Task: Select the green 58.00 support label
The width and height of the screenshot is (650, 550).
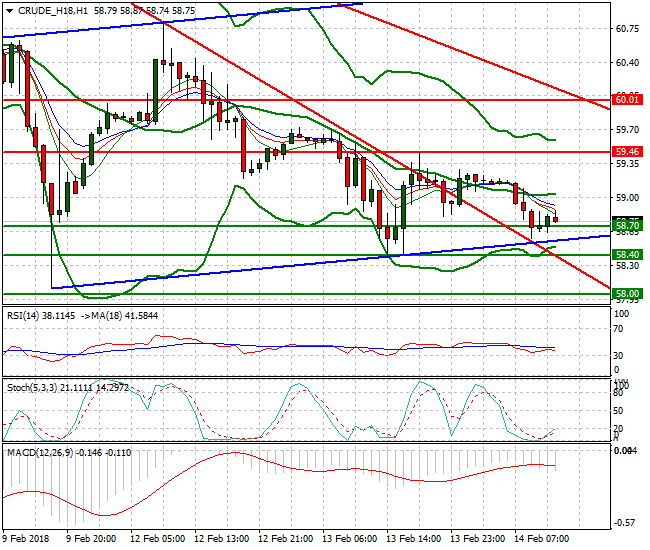Action: [x=627, y=293]
